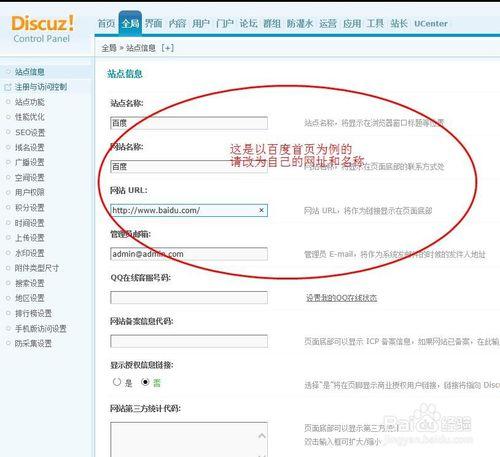
Task: Open the UCenter tab
Action: [431, 23]
